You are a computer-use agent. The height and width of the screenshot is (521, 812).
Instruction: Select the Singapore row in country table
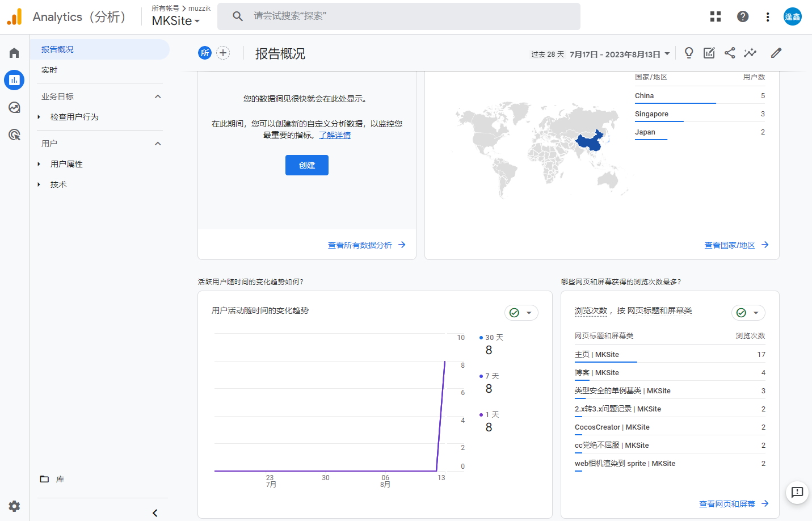pyautogui.click(x=700, y=114)
